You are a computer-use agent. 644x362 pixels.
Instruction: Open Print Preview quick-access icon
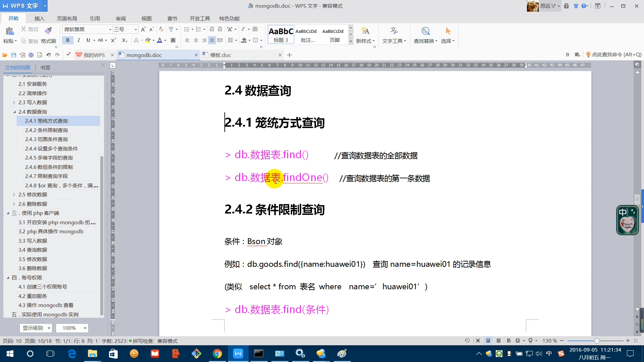pyautogui.click(x=40, y=55)
